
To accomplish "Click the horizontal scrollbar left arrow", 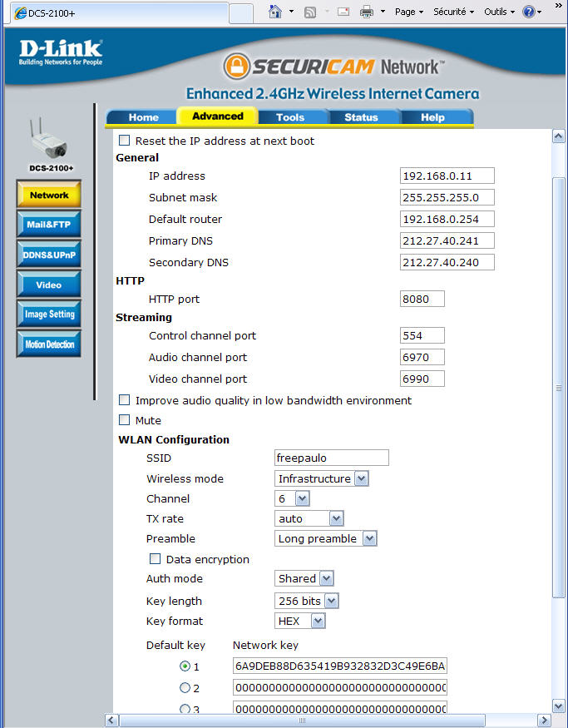I will click(x=111, y=721).
